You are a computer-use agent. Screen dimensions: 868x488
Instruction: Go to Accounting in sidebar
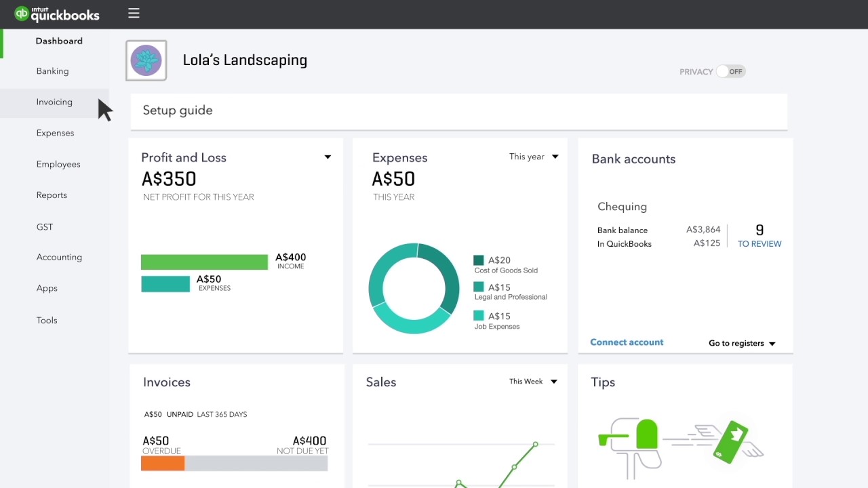[x=59, y=257]
